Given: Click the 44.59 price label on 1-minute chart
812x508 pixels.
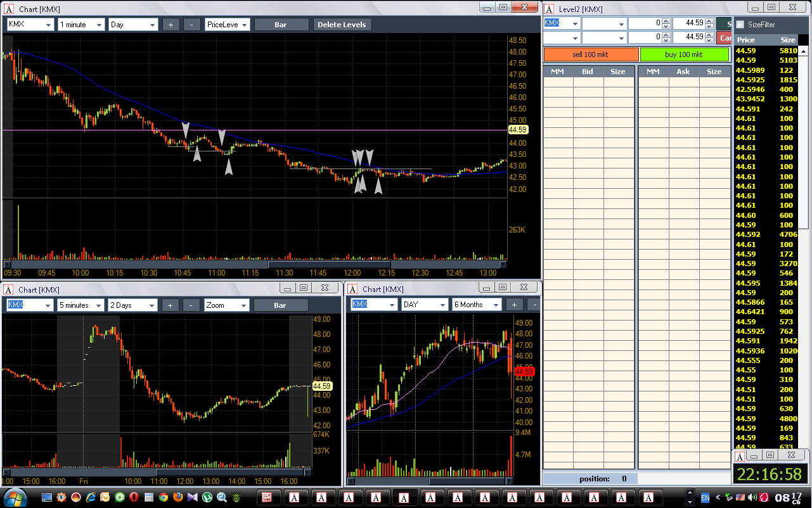Looking at the screenshot, I should (x=518, y=130).
